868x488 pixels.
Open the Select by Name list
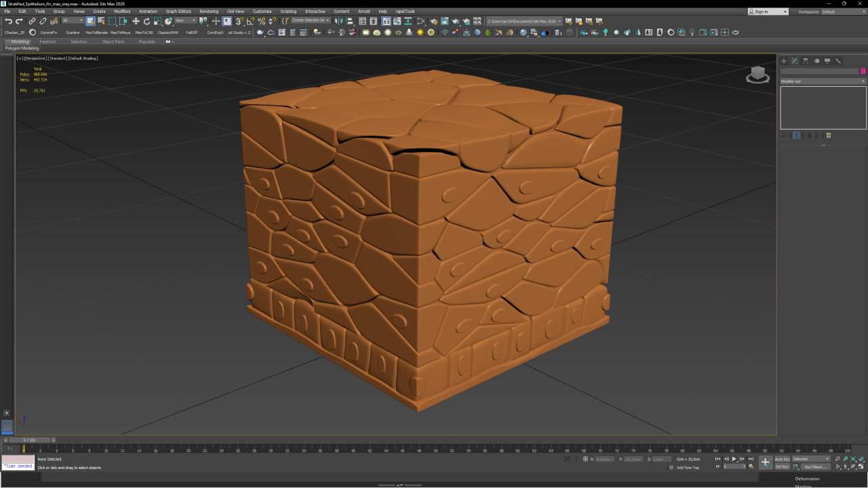tap(101, 21)
